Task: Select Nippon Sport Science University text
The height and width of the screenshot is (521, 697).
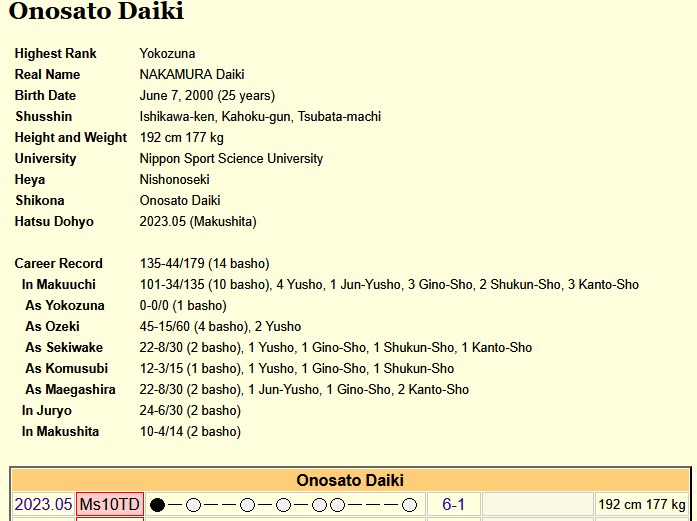Action: pos(231,158)
